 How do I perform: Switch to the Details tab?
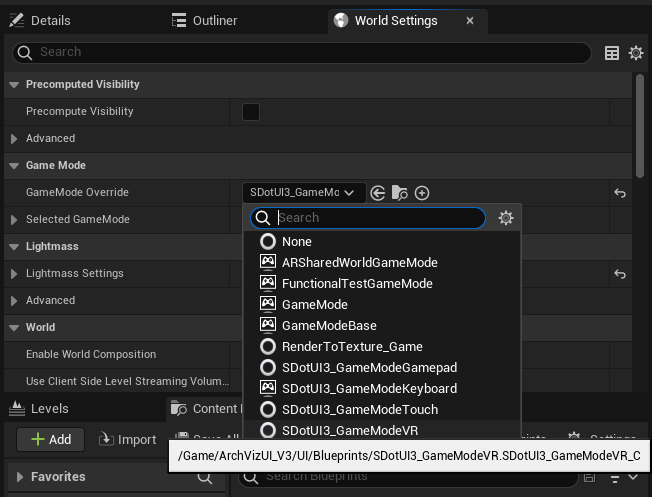40,20
